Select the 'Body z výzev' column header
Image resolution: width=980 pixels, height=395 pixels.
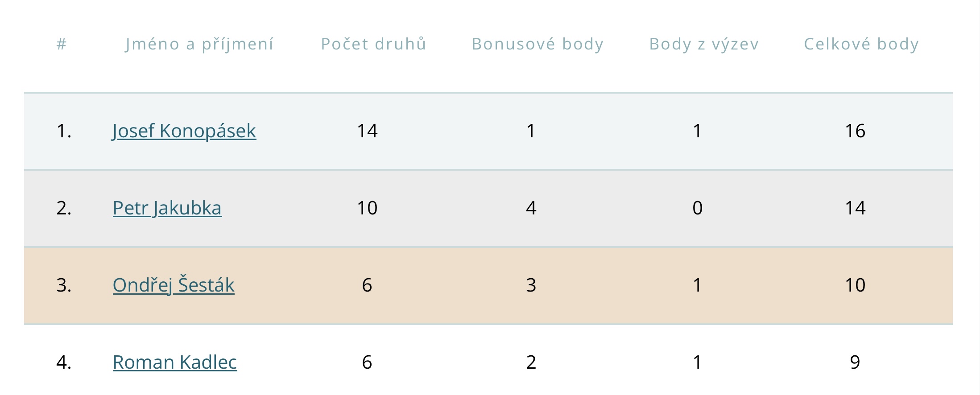click(x=704, y=44)
